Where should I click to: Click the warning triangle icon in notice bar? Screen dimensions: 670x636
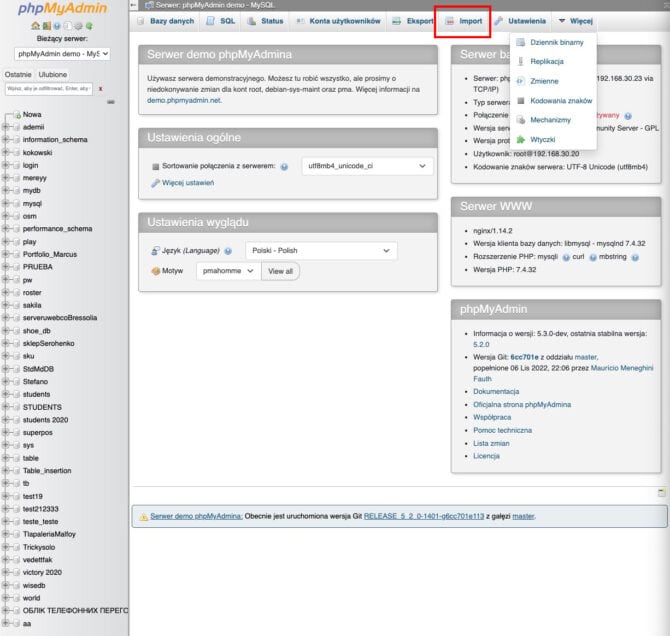point(144,517)
